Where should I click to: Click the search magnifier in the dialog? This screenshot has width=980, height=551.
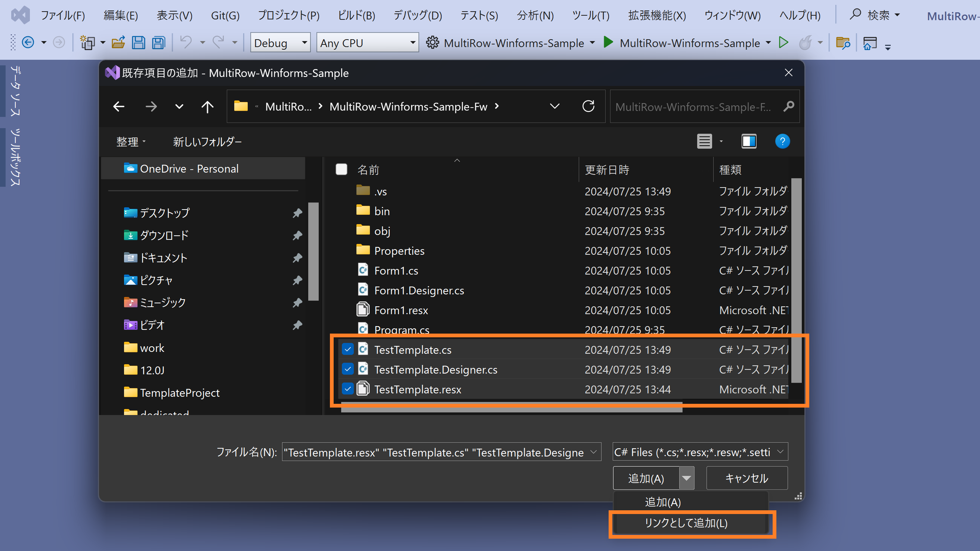pos(789,106)
